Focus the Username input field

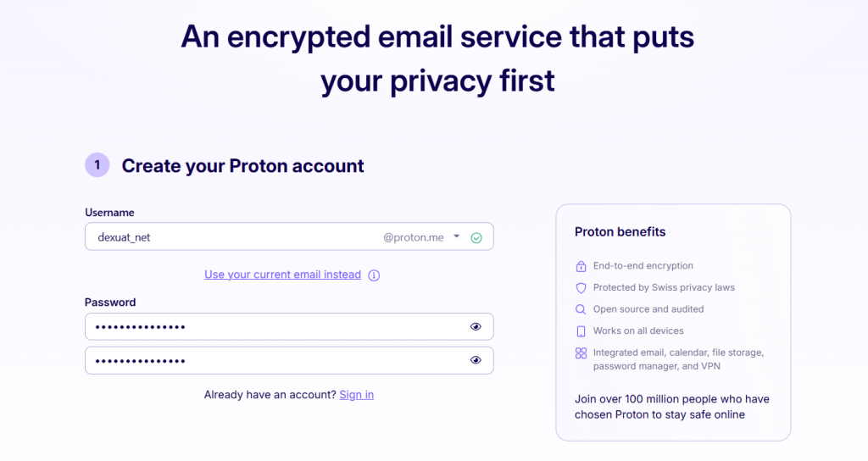[229, 237]
